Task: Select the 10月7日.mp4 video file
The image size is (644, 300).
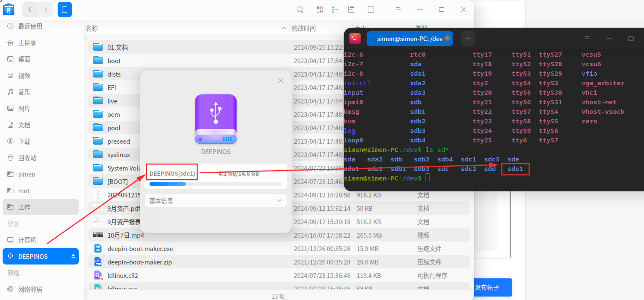Action: 126,235
